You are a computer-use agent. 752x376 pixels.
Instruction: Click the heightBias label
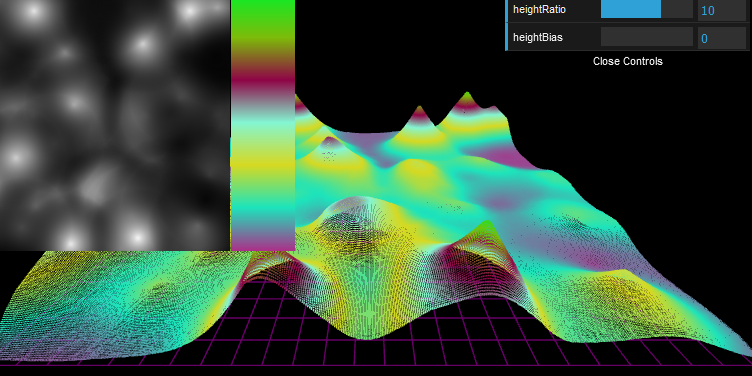click(x=538, y=37)
